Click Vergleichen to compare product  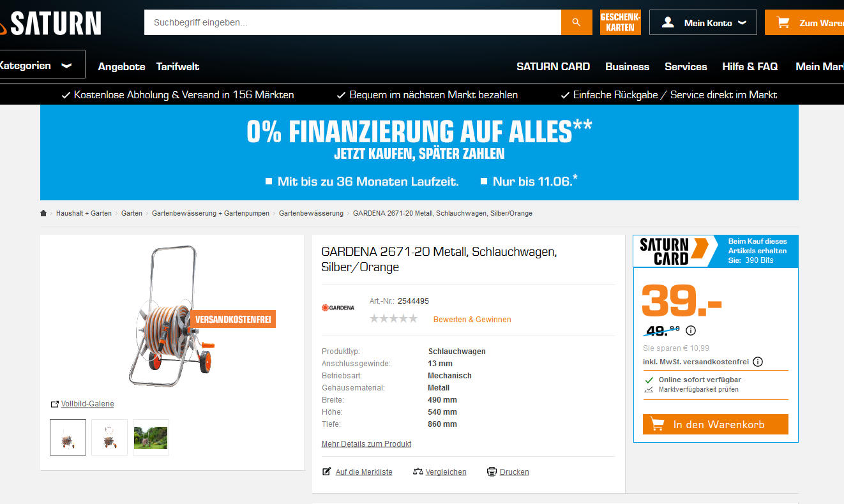440,472
